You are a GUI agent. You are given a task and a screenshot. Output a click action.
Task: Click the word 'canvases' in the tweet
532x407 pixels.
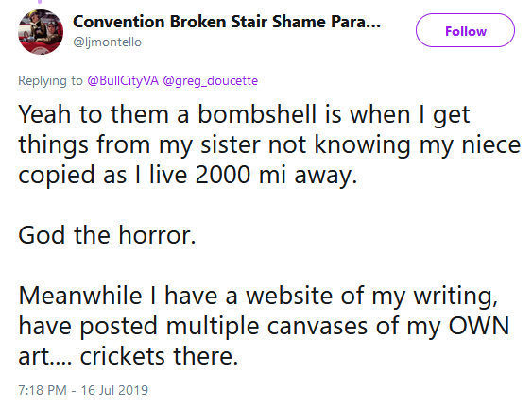[317, 326]
